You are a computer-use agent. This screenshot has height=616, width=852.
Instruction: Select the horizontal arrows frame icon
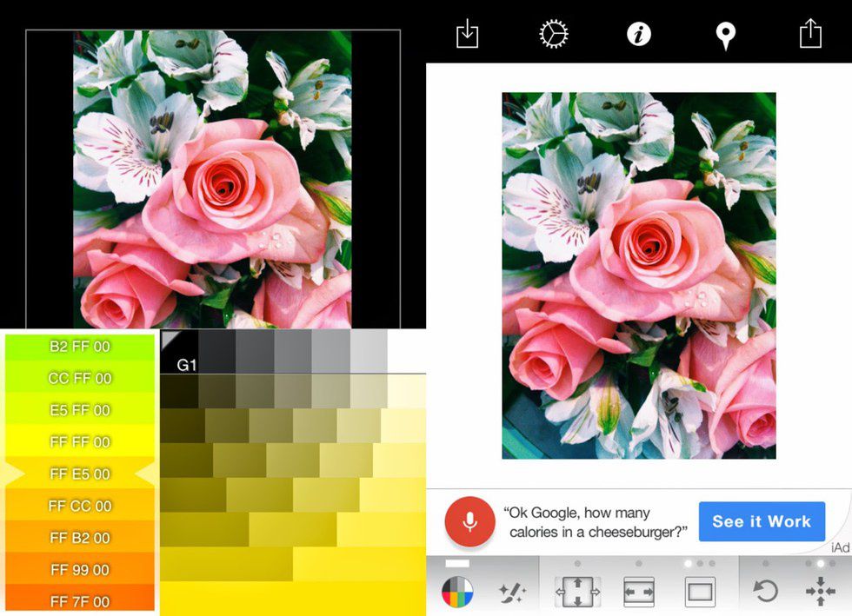click(639, 593)
